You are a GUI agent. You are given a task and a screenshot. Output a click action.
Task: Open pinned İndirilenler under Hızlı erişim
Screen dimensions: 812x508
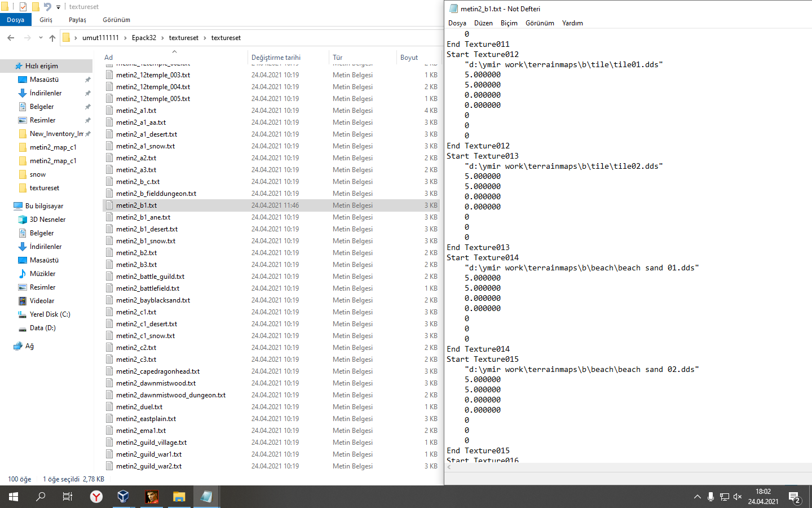tap(46, 93)
